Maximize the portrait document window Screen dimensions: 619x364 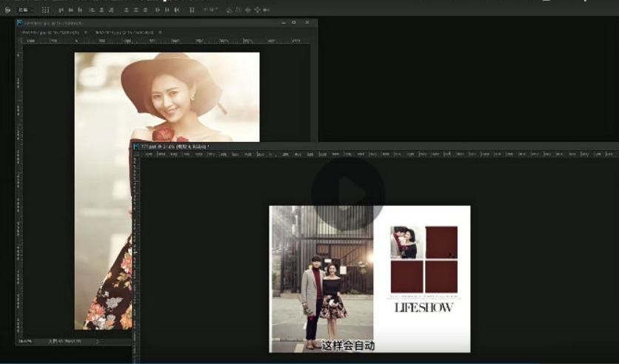[294, 23]
